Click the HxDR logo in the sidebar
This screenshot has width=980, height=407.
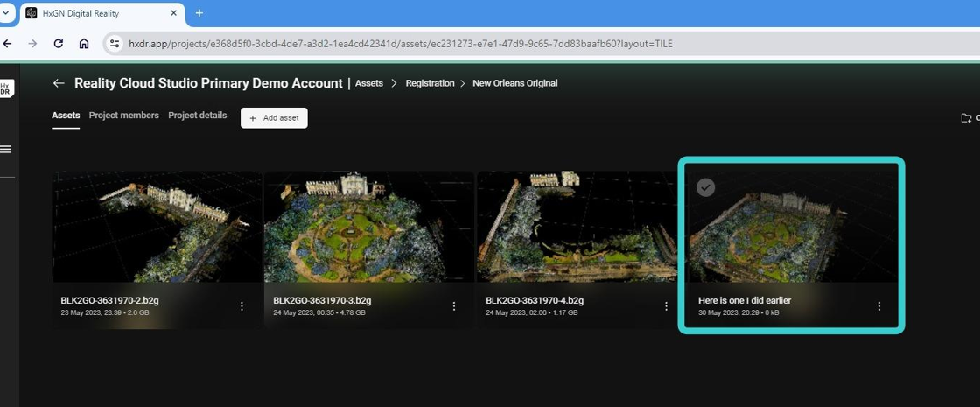click(5, 88)
